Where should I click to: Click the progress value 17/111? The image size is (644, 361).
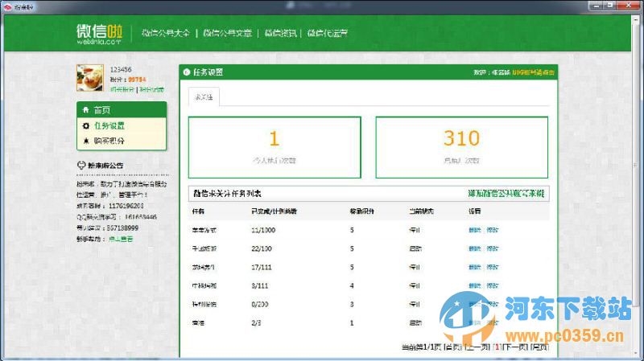point(262,267)
